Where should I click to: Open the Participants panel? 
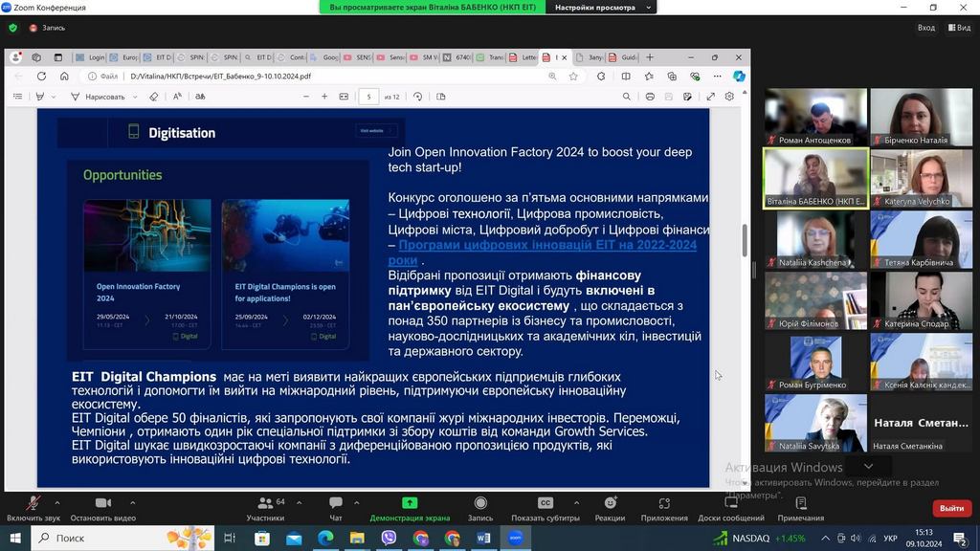(x=265, y=504)
